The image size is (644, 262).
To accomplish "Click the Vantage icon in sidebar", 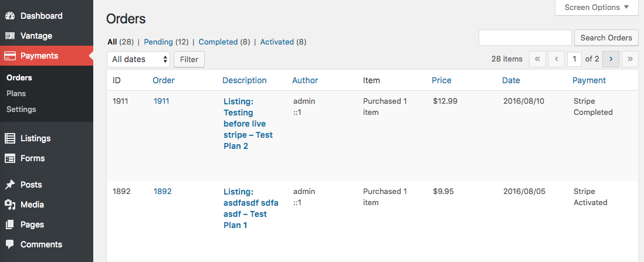I will (x=10, y=36).
